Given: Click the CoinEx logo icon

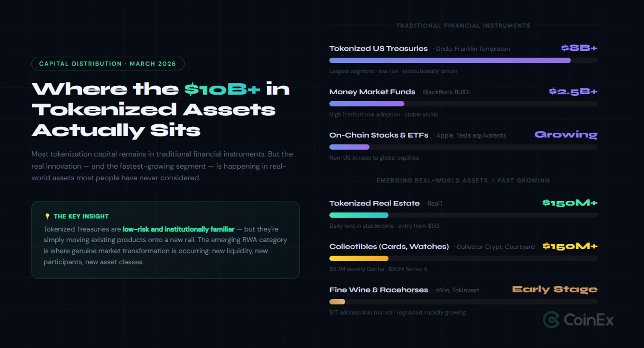Looking at the screenshot, I should pos(551,320).
